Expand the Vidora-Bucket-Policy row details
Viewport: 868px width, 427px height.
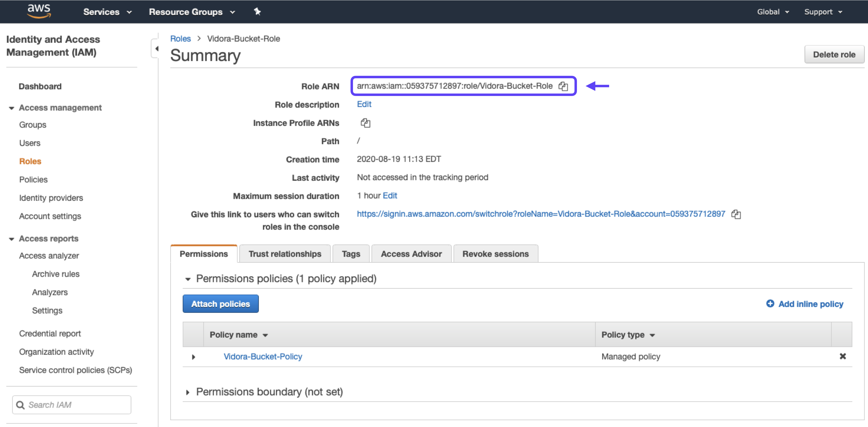point(193,357)
